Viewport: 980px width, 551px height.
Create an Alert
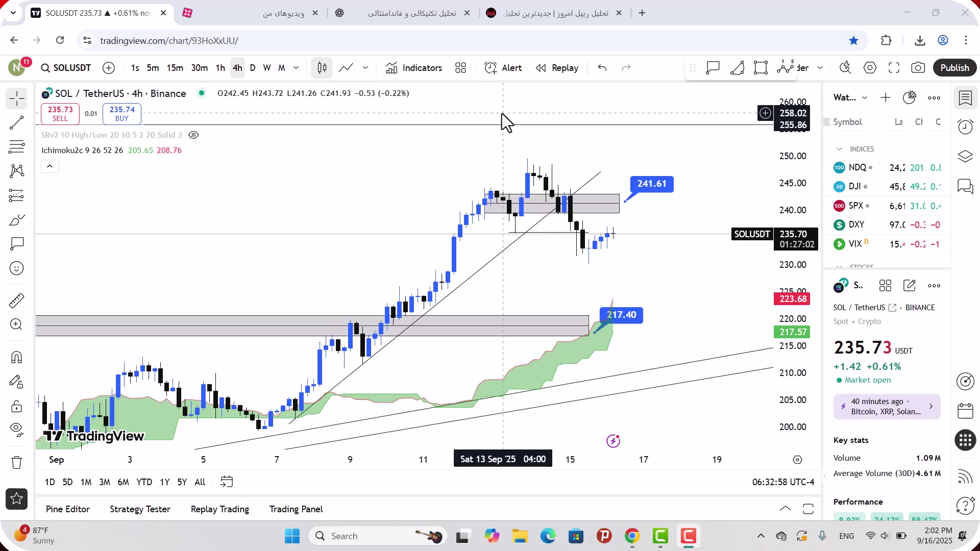[503, 68]
